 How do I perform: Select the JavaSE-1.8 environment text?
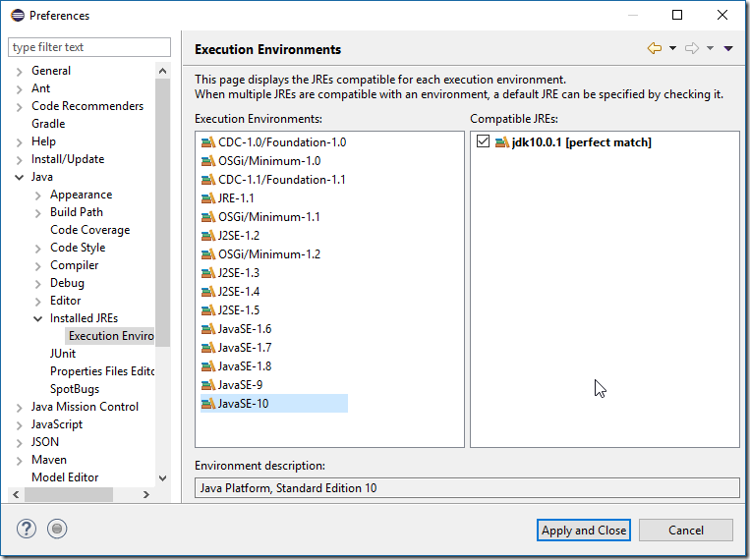(245, 366)
